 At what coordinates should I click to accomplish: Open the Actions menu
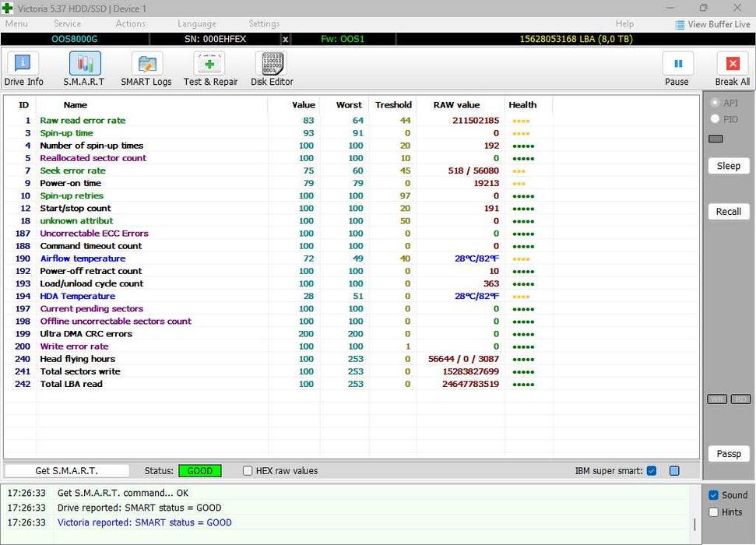[130, 23]
